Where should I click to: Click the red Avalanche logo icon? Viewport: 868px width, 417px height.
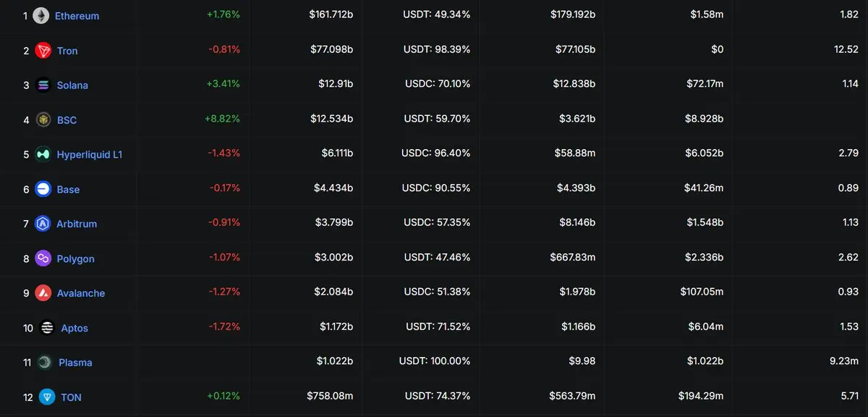click(x=43, y=293)
